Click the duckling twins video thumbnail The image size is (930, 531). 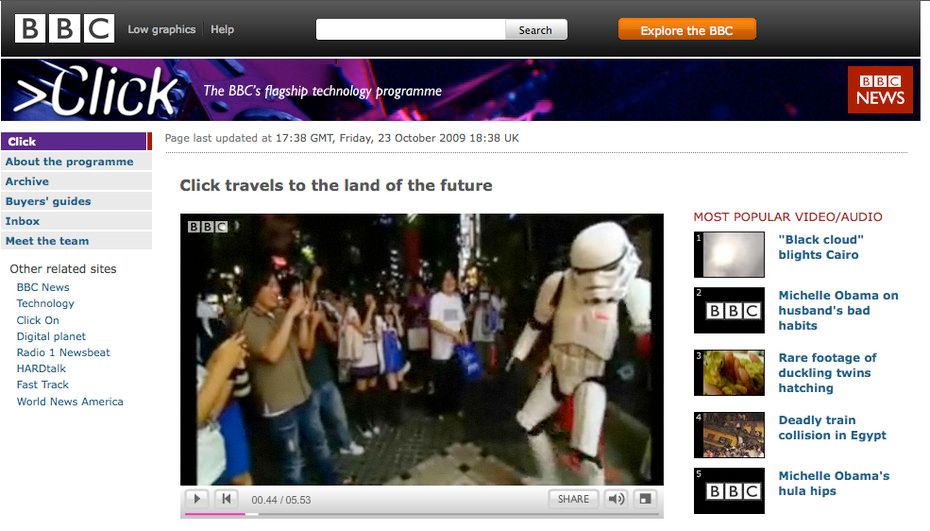coord(729,372)
